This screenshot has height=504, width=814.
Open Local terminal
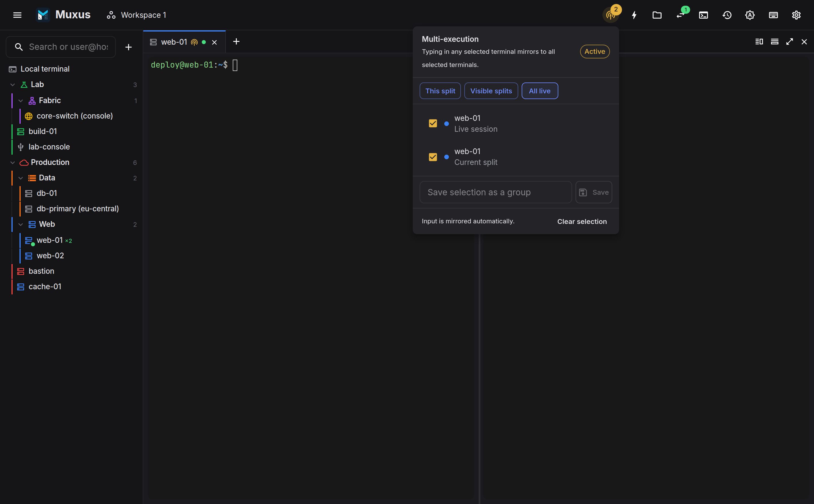pos(71,69)
